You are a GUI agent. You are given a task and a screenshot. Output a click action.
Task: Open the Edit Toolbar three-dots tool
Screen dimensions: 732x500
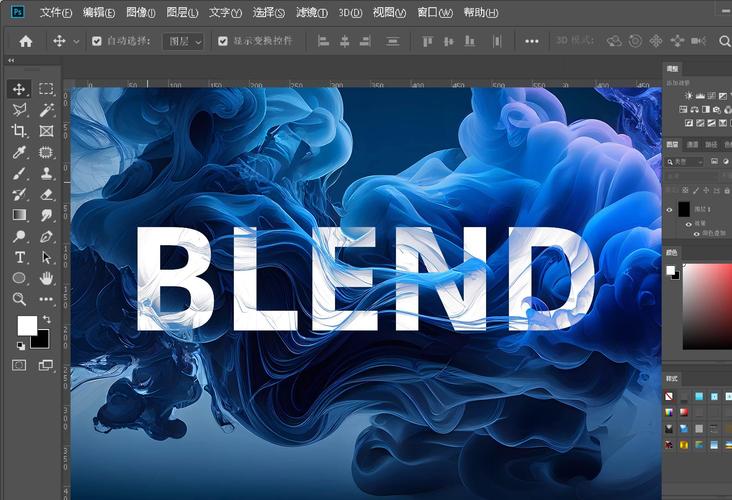(46, 299)
